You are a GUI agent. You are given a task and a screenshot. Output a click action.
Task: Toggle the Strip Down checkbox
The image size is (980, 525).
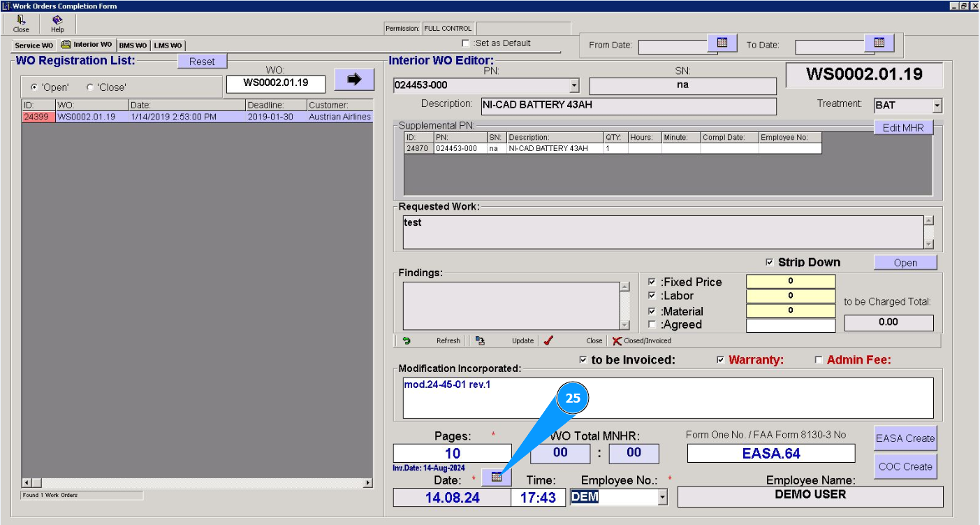click(x=770, y=262)
